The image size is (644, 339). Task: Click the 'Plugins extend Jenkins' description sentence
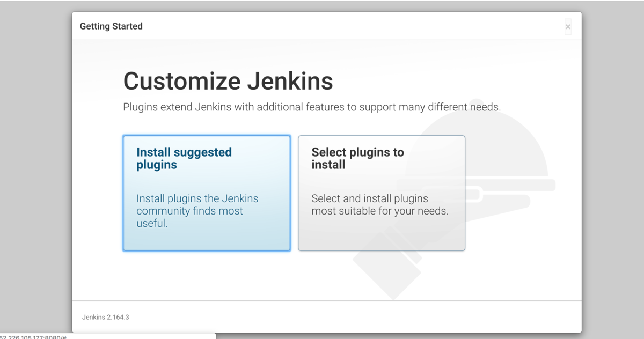pyautogui.click(x=312, y=107)
